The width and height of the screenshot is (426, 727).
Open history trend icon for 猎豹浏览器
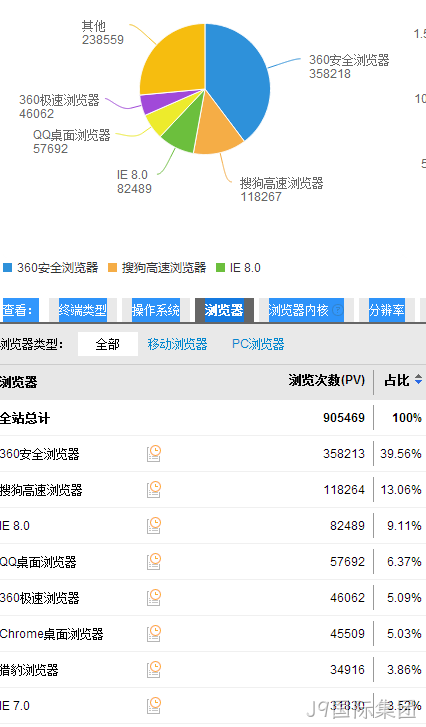pyautogui.click(x=154, y=670)
